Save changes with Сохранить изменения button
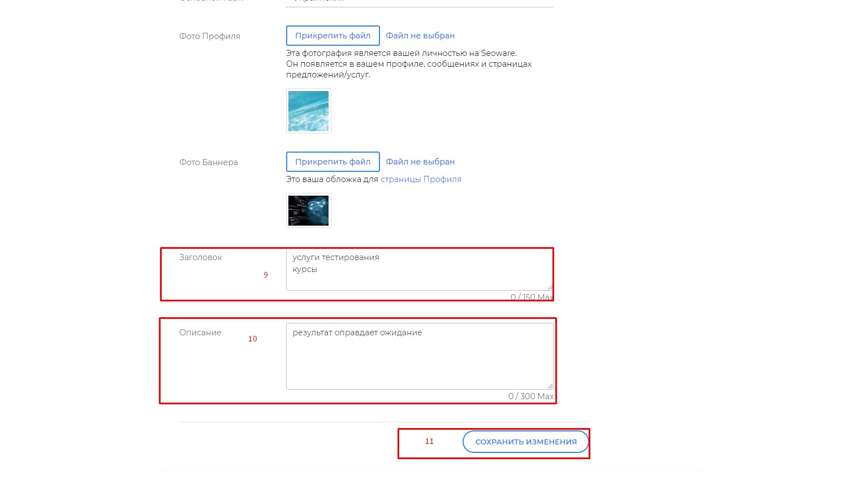868x488 pixels. click(x=525, y=442)
